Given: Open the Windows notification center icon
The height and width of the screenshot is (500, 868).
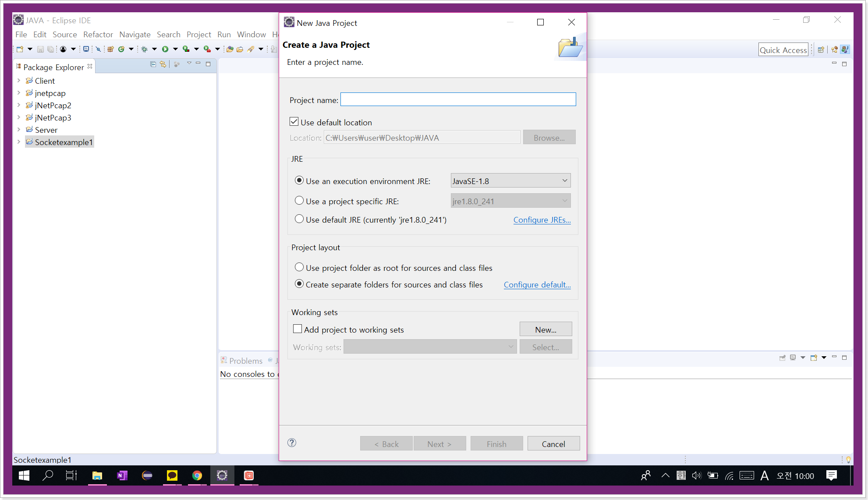Looking at the screenshot, I should (x=831, y=475).
